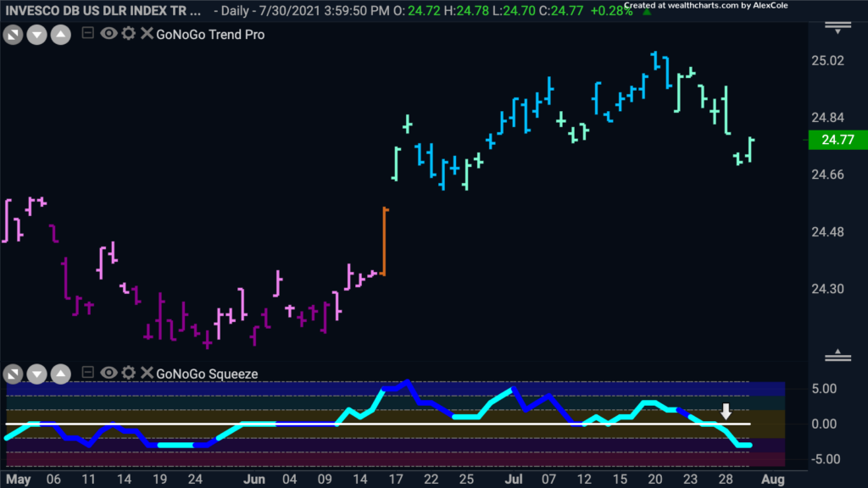
Task: Collapse the GoNoGo Squeeze legend box
Action: pos(87,373)
